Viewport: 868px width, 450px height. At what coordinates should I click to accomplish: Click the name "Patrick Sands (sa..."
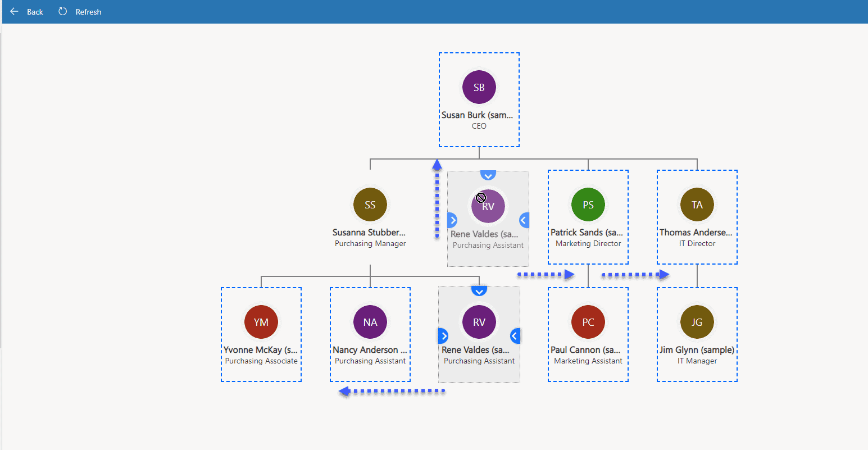point(587,233)
